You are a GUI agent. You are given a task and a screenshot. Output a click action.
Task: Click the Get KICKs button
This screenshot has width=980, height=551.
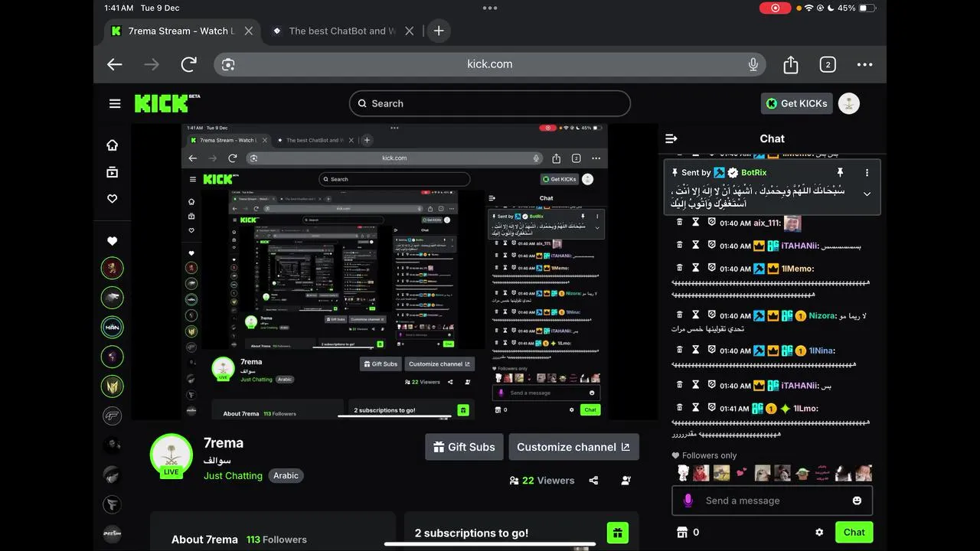796,103
